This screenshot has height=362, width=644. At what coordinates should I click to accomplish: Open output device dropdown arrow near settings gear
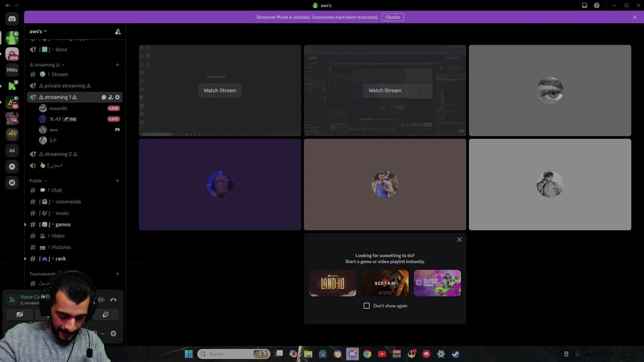pos(103,333)
